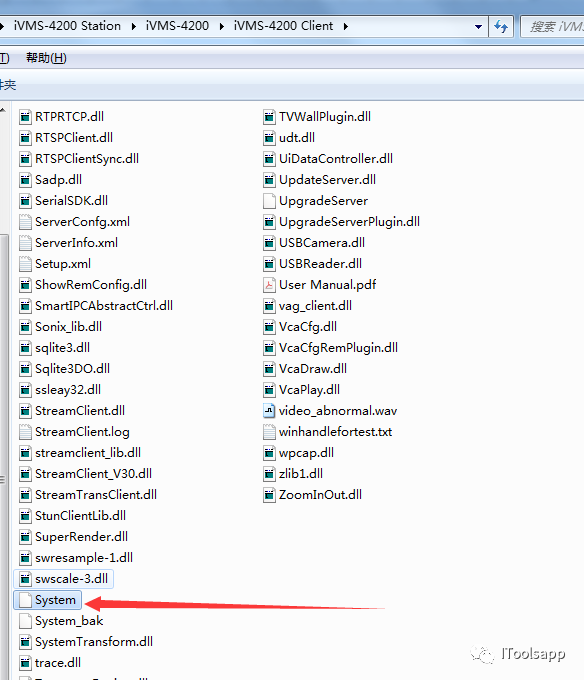Screen dimensions: 584x680
Task: Open the address bar history dropdown
Action: [x=478, y=27]
